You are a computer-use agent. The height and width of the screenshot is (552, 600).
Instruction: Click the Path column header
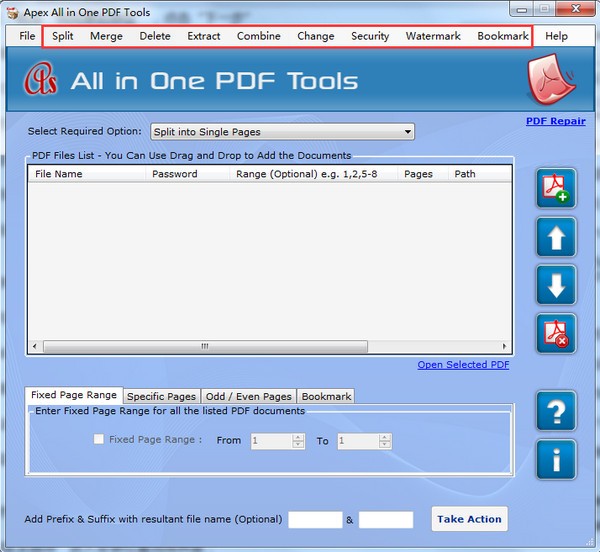[480, 174]
